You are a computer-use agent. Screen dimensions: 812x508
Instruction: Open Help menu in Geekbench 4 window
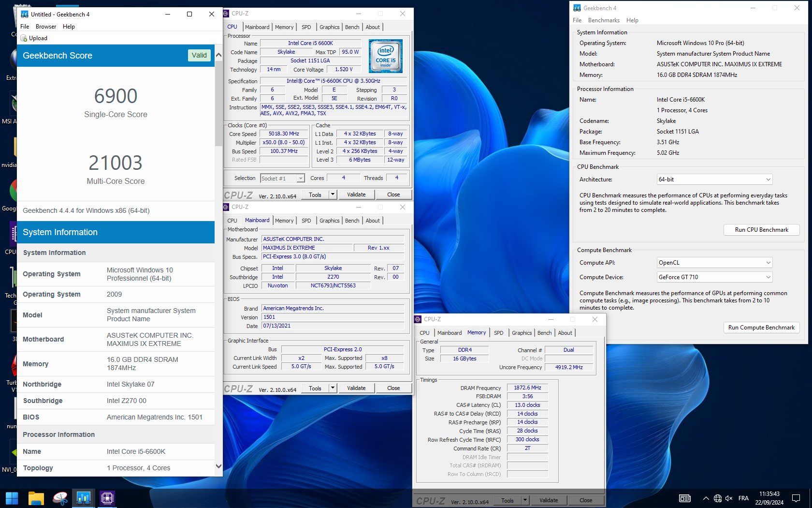pyautogui.click(x=632, y=20)
